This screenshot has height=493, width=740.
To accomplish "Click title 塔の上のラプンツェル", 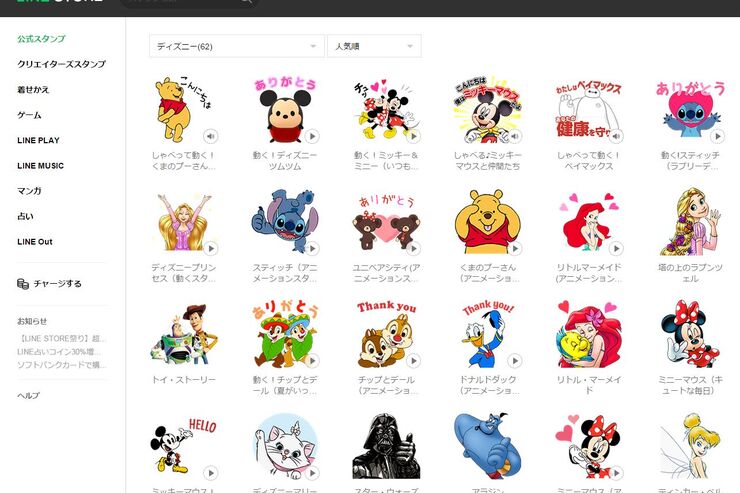I will (x=690, y=273).
